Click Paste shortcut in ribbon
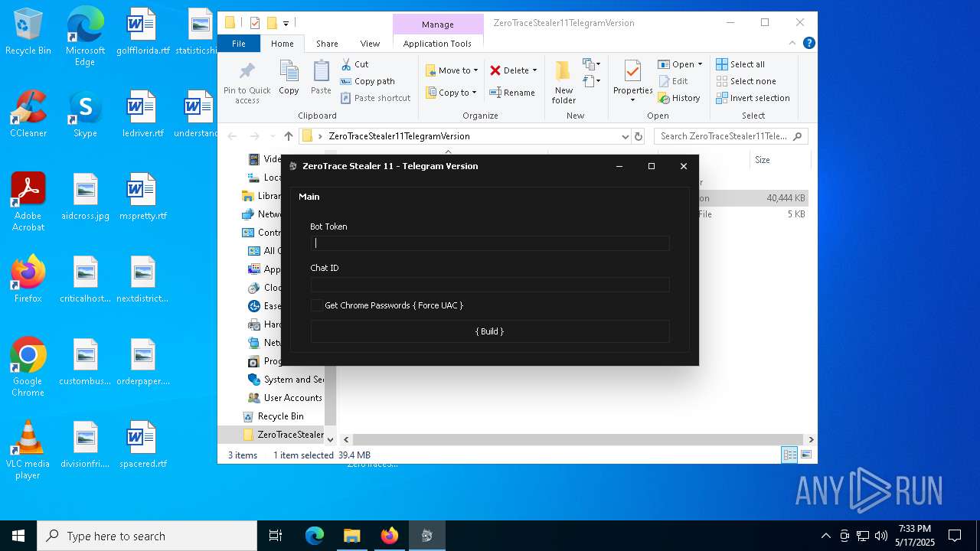980x551 pixels. 375,98
